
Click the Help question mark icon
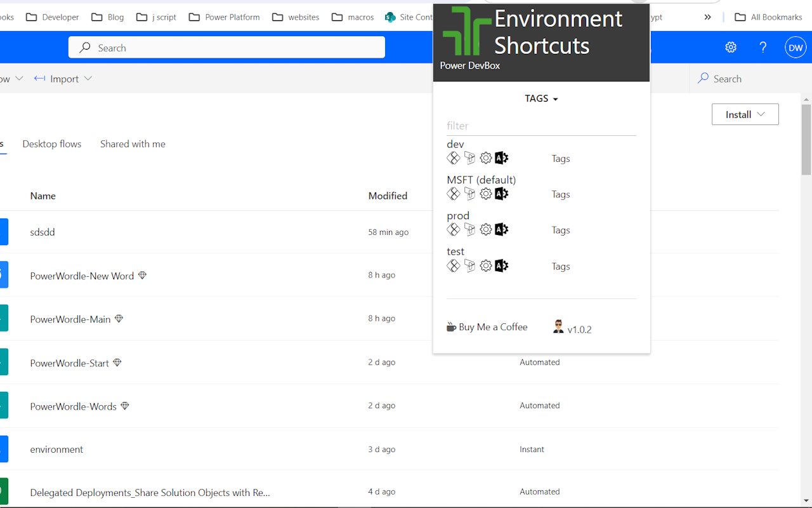(763, 47)
